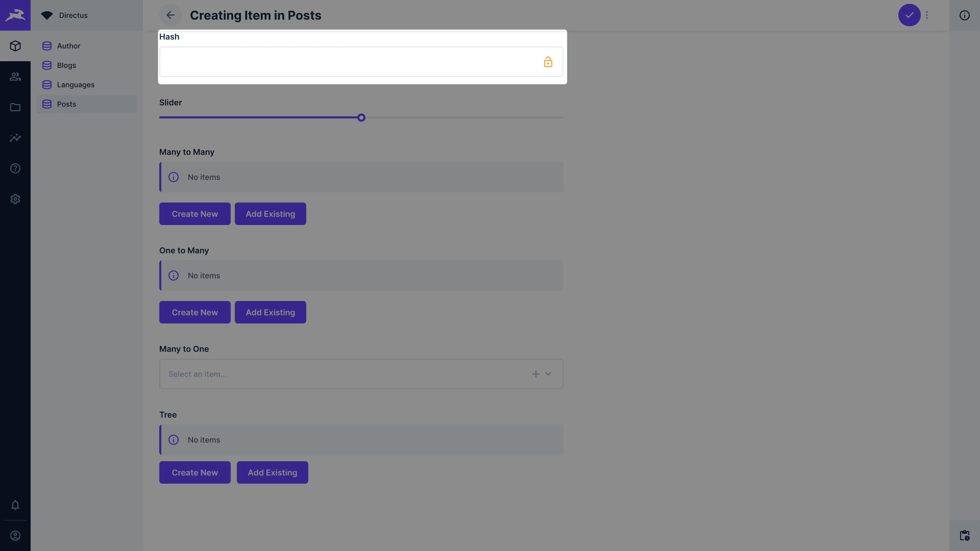The image size is (980, 551).
Task: Click the Hash field lock icon
Action: pyautogui.click(x=548, y=61)
